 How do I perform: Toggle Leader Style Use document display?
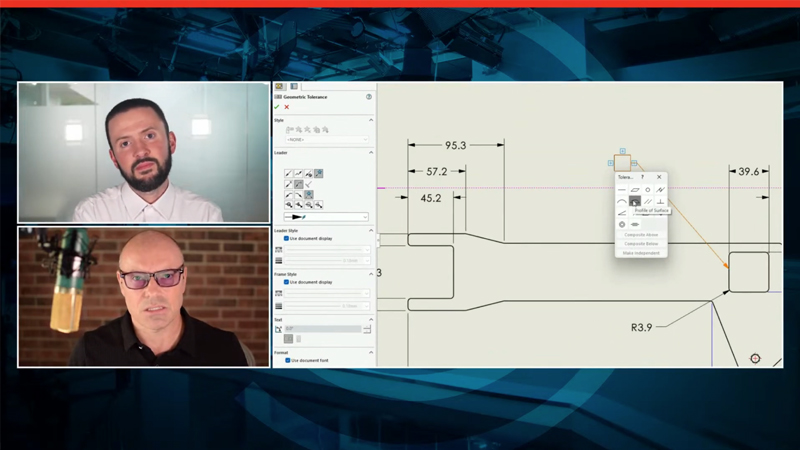tap(286, 239)
